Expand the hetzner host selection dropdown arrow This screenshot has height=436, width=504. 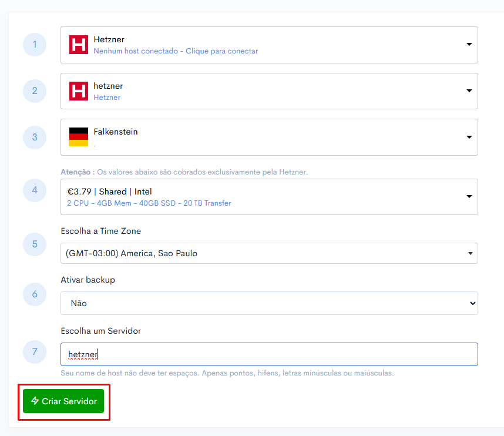pyautogui.click(x=469, y=90)
